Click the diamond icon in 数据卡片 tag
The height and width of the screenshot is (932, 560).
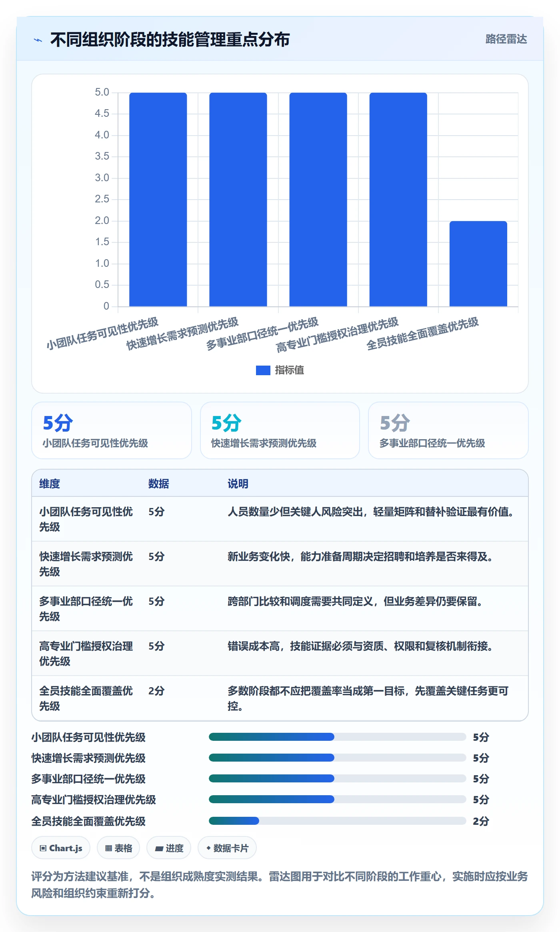[x=208, y=848]
